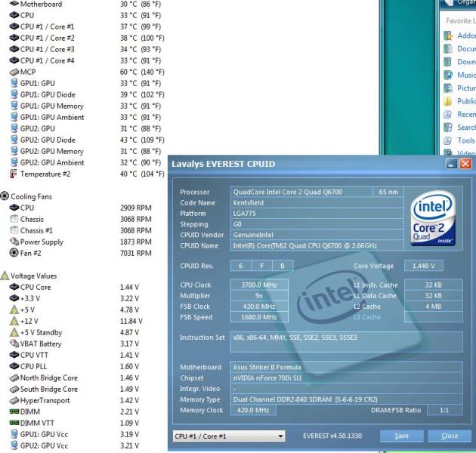Select the CPU #1 / Core #3 chip icon
The width and height of the screenshot is (476, 453).
click(x=14, y=49)
